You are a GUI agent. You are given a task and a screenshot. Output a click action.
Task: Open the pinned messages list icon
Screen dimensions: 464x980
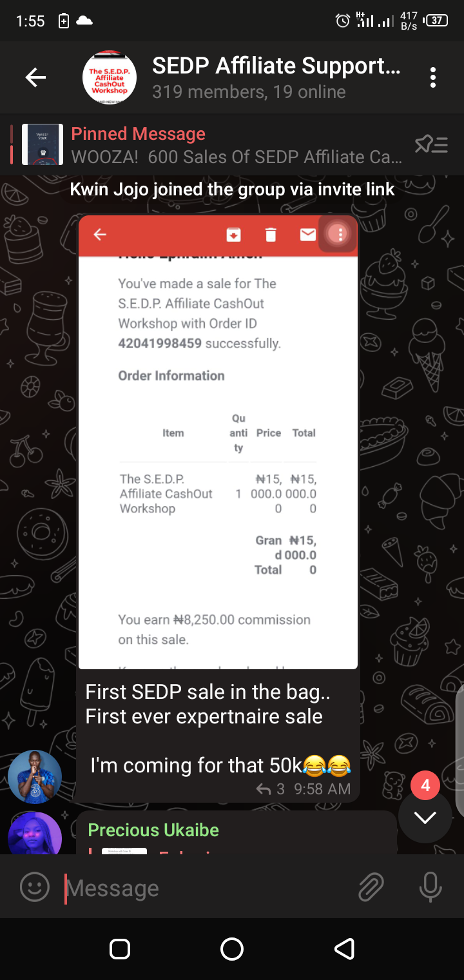pos(431,144)
